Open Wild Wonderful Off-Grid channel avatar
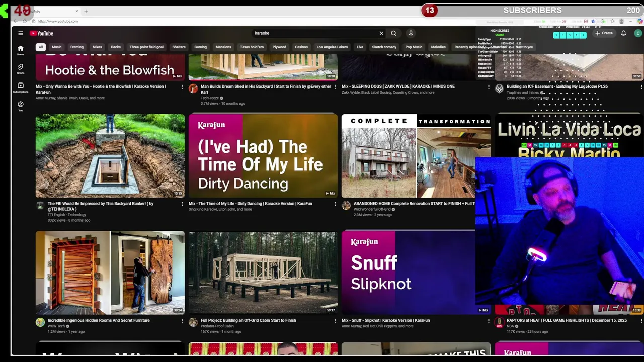The width and height of the screenshot is (644, 362). 346,206
